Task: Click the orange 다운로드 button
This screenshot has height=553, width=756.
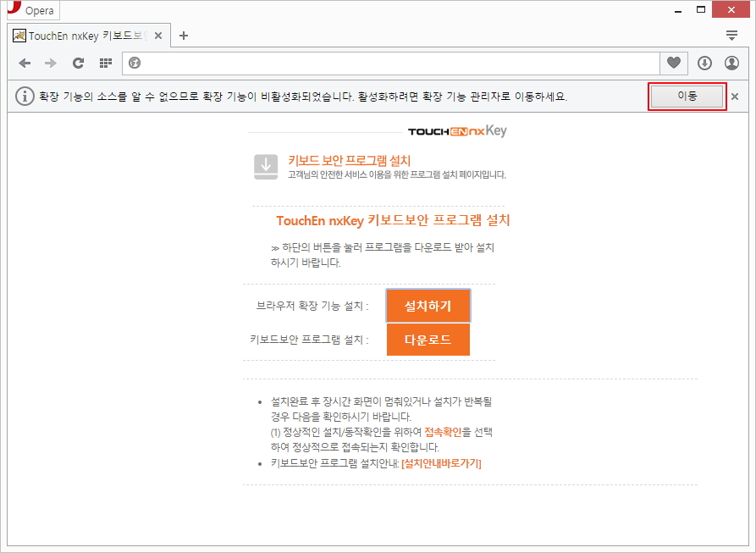Action: tap(428, 340)
